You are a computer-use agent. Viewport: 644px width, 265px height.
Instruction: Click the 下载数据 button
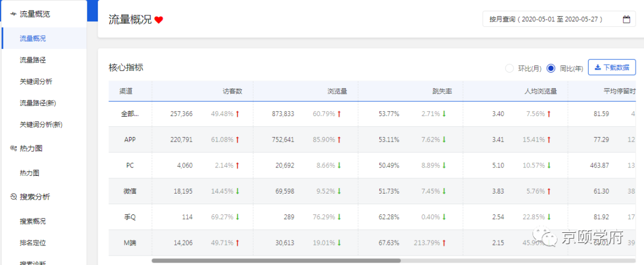pyautogui.click(x=612, y=67)
